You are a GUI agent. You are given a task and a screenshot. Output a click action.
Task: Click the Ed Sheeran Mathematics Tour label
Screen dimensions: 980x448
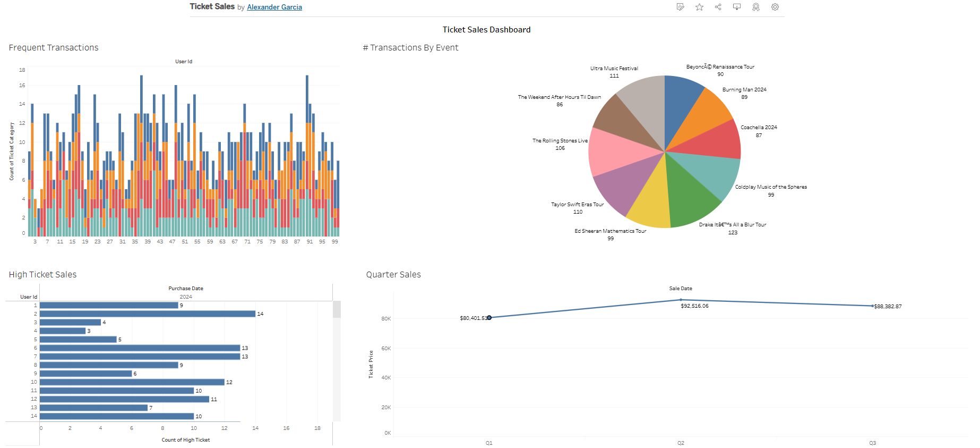pyautogui.click(x=611, y=231)
